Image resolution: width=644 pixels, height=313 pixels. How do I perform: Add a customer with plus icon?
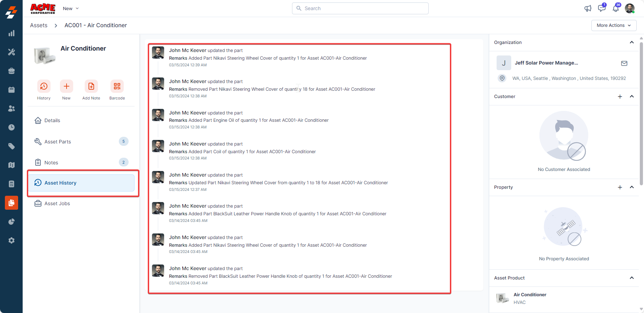[620, 97]
